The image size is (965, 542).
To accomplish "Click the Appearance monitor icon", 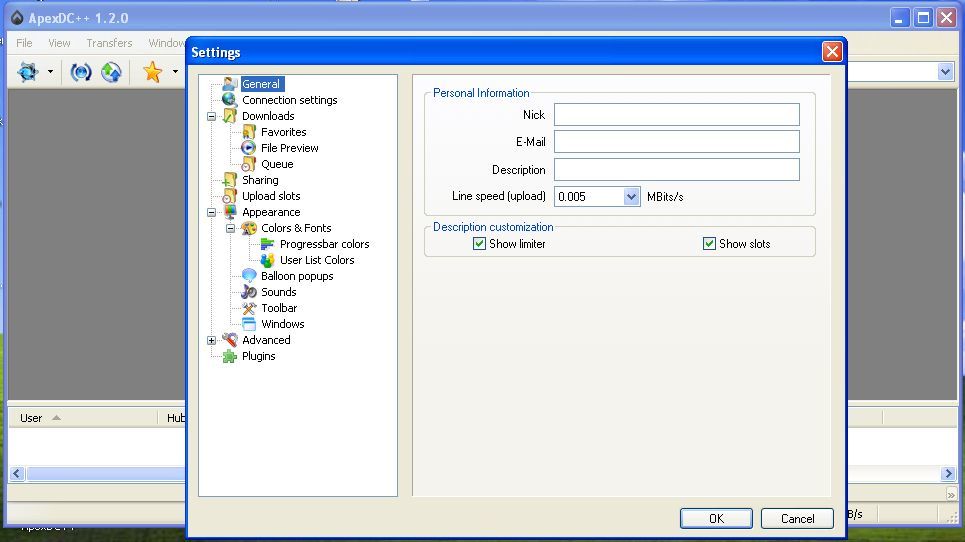I will coord(230,212).
